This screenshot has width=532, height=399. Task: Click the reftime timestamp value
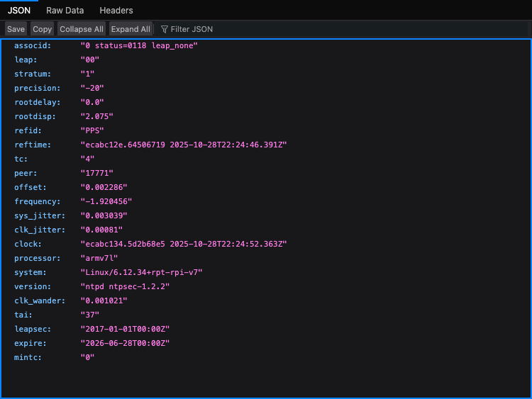pyautogui.click(x=183, y=145)
